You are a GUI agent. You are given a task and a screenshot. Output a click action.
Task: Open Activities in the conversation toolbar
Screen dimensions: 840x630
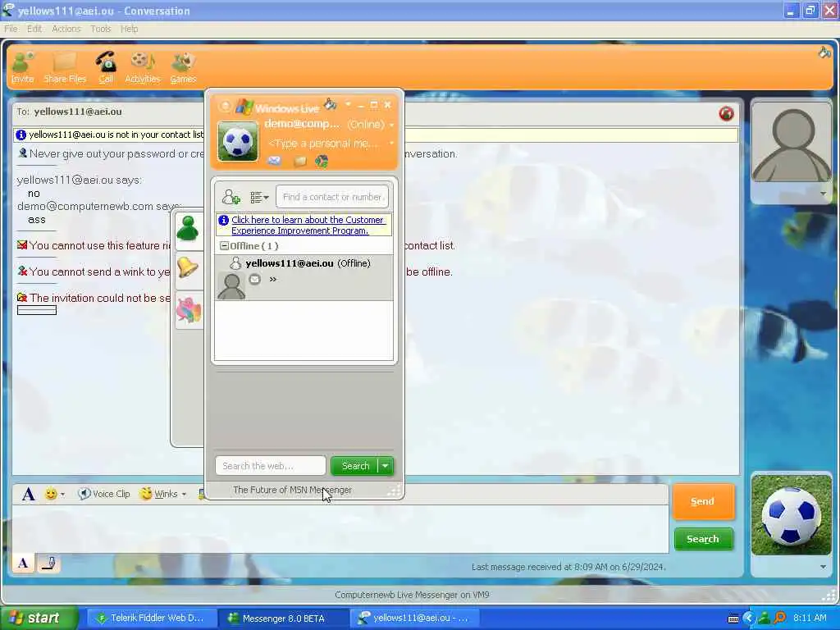point(143,67)
